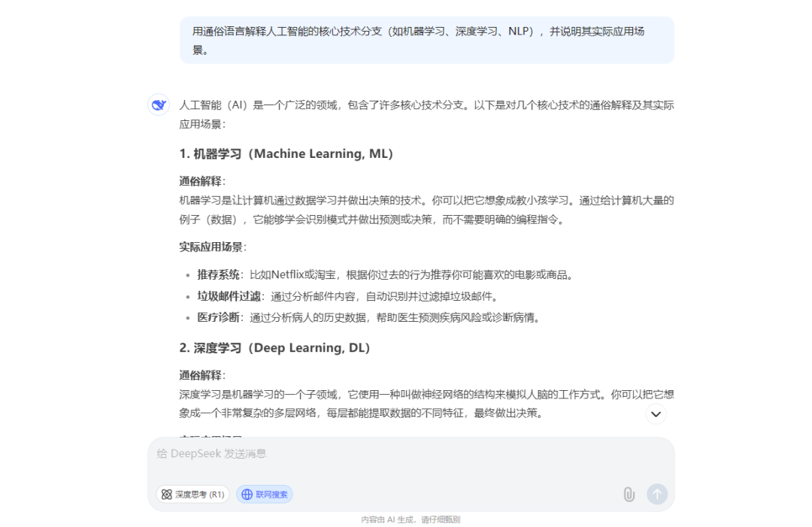Click the intro paragraph starting 人工智能（AI）
812x527 pixels.
point(426,114)
